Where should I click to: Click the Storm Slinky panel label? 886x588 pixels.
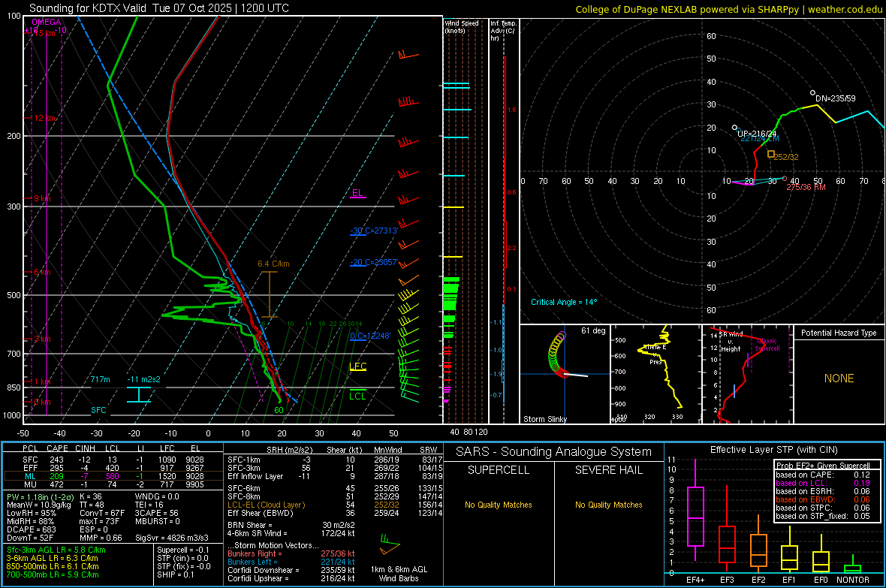pyautogui.click(x=544, y=419)
